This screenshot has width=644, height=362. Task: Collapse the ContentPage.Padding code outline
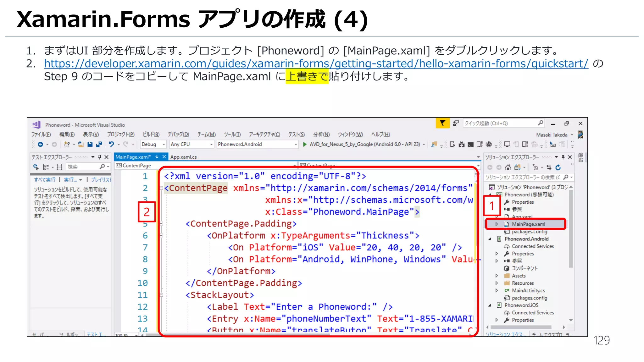(161, 224)
